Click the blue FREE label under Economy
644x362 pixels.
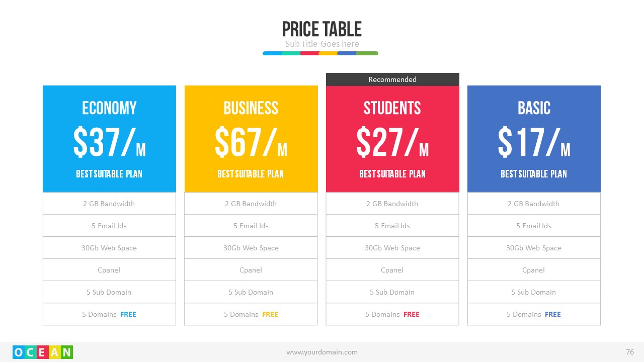[x=128, y=314]
